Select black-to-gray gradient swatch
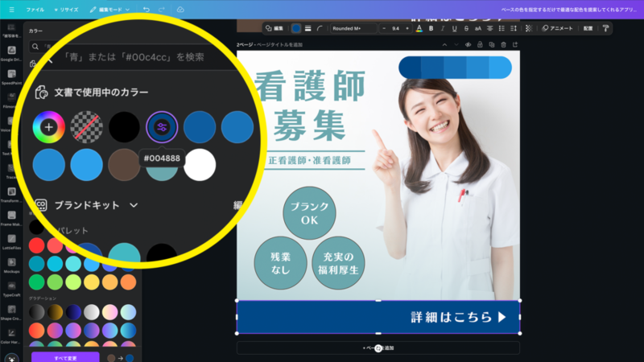The width and height of the screenshot is (644, 362). 36,312
